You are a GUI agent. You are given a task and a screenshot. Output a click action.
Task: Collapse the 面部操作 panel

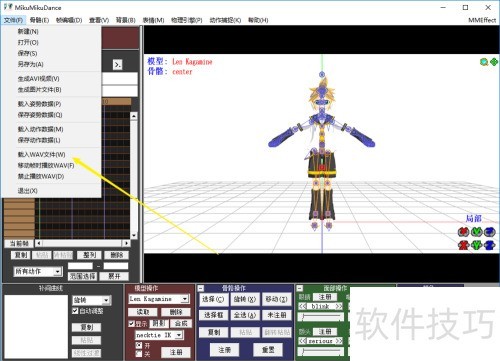tap(299, 288)
